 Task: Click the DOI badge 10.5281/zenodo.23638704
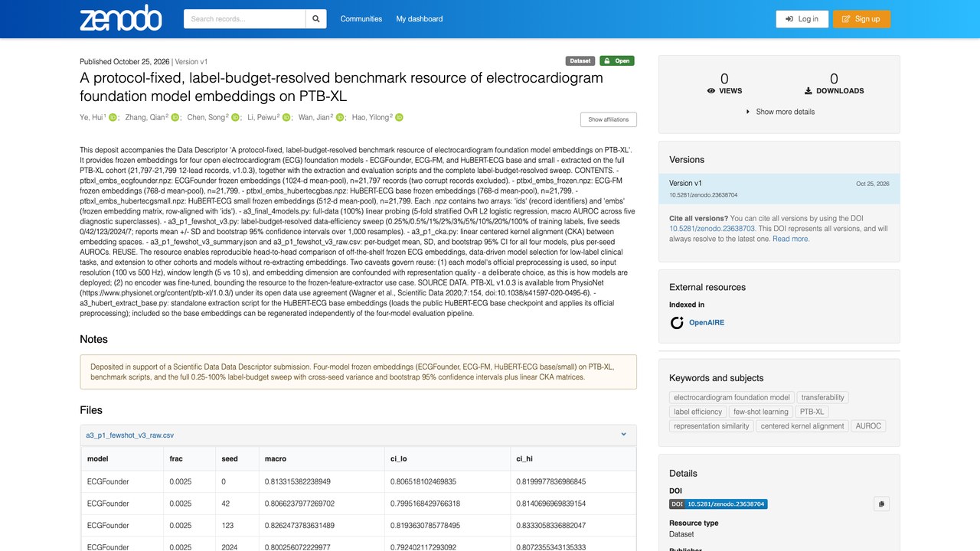[718, 504]
